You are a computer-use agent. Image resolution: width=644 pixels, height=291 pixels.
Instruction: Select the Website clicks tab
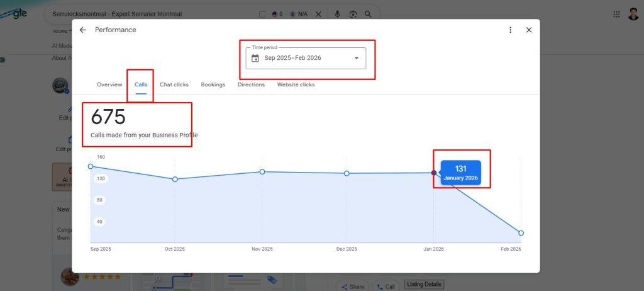(x=296, y=84)
